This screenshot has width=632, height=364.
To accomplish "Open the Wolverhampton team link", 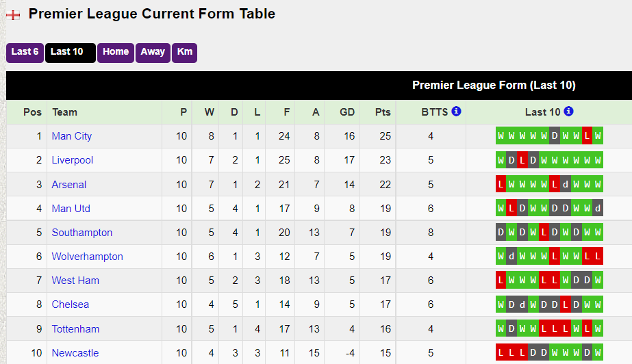I will click(87, 257).
